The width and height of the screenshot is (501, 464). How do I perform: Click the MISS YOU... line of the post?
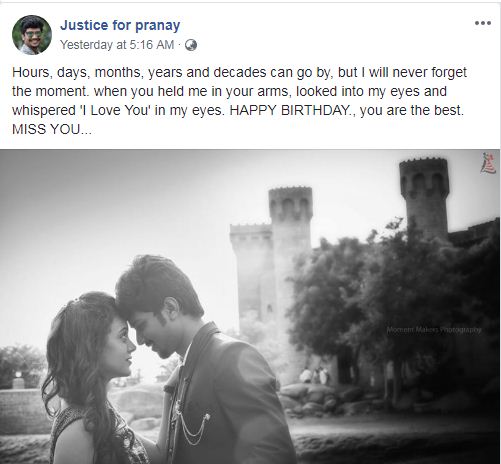(x=52, y=129)
